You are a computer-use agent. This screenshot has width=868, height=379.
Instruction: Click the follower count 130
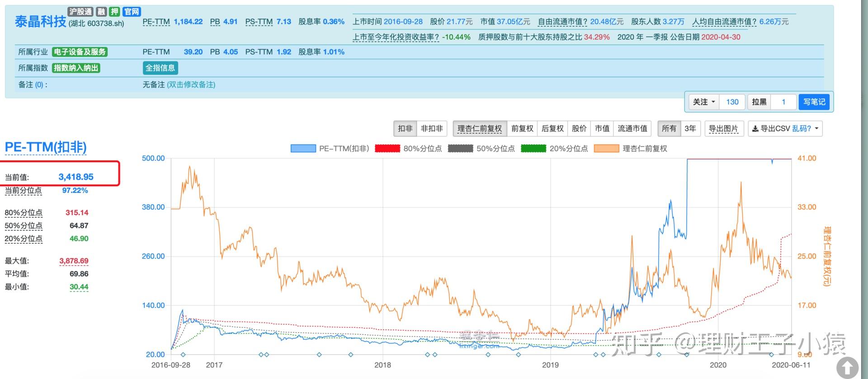click(732, 102)
